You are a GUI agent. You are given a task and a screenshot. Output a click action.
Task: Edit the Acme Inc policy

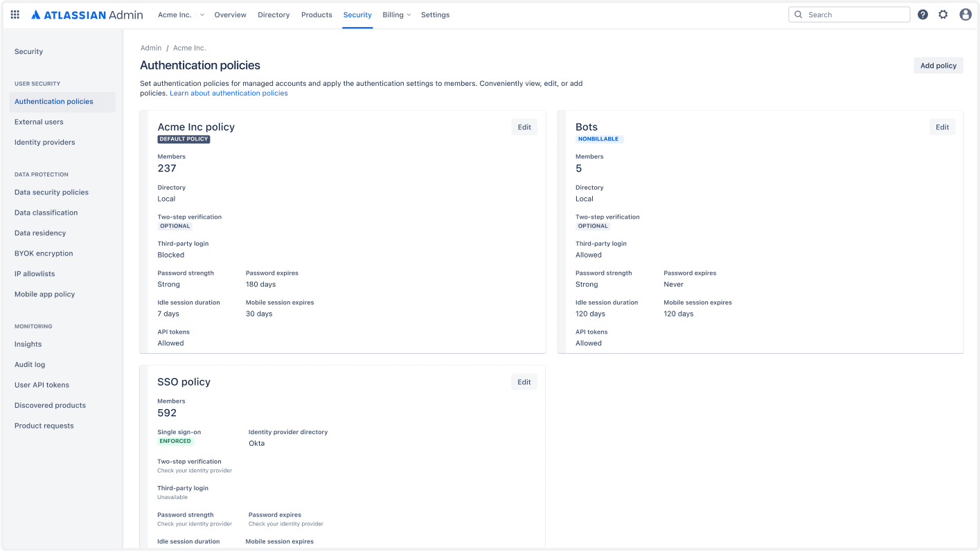(x=524, y=127)
